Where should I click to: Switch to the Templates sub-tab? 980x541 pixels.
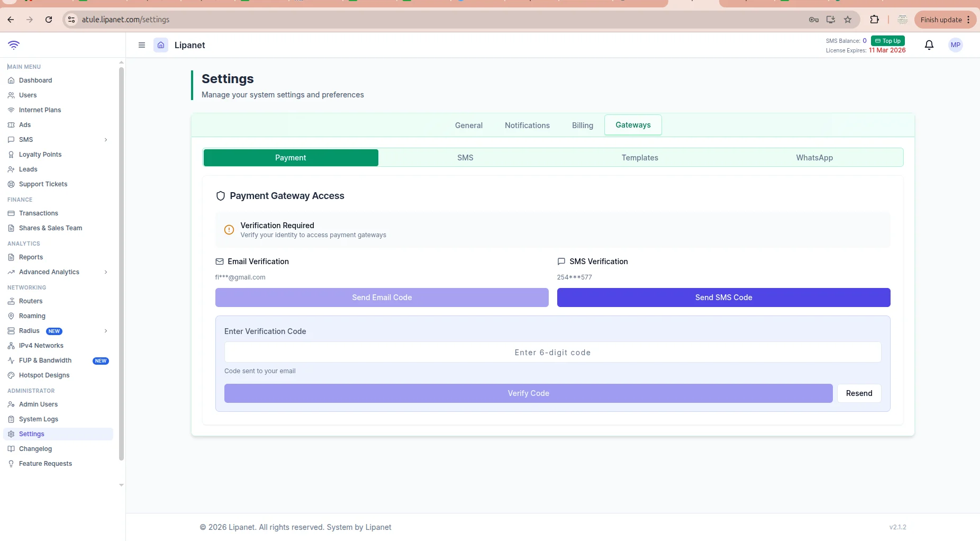pyautogui.click(x=640, y=158)
